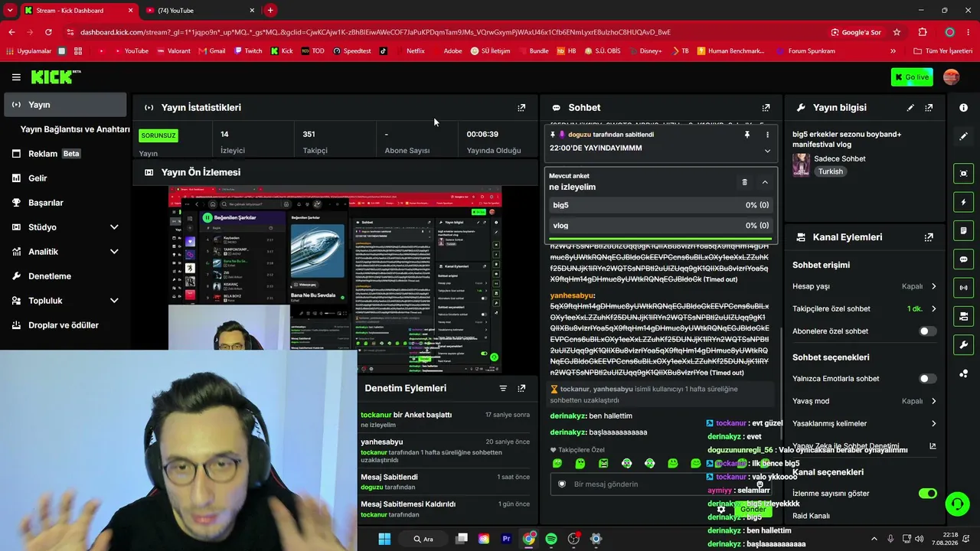Toggle Abonelere özel sohbet
The image size is (980, 551).
[x=927, y=331]
